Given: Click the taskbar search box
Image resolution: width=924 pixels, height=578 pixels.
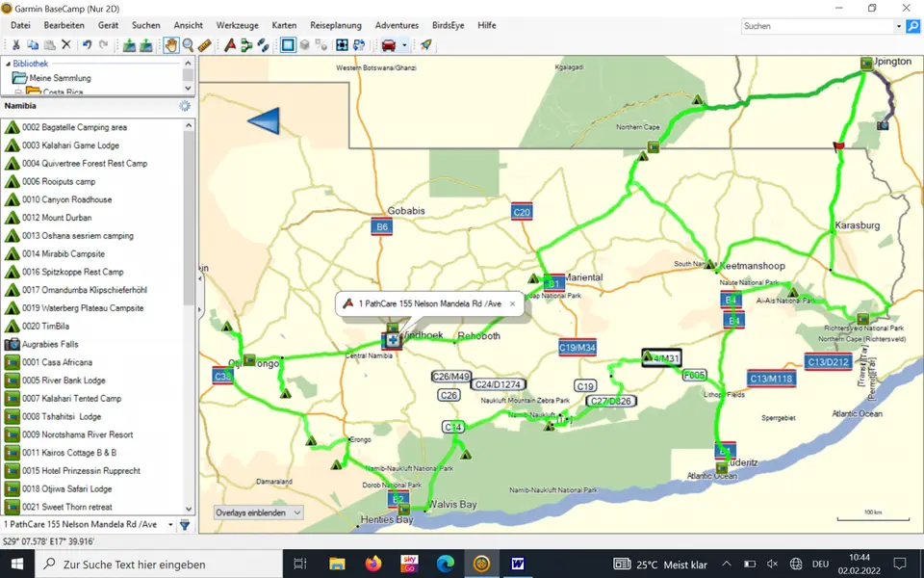Looking at the screenshot, I should tap(159, 565).
